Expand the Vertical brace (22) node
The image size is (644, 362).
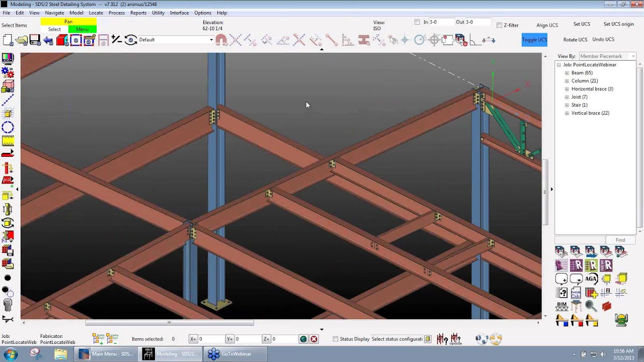click(x=567, y=113)
